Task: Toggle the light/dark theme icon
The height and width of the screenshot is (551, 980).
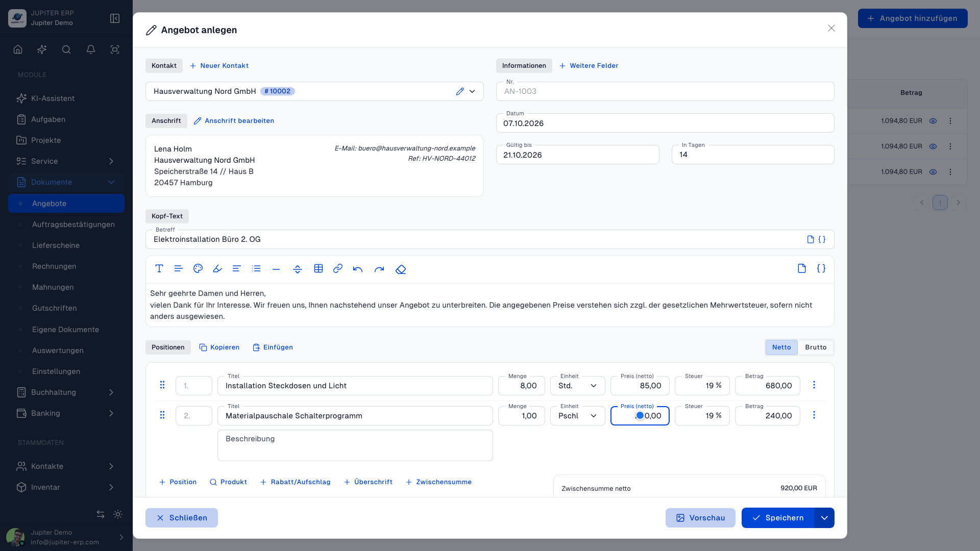Action: [x=118, y=514]
